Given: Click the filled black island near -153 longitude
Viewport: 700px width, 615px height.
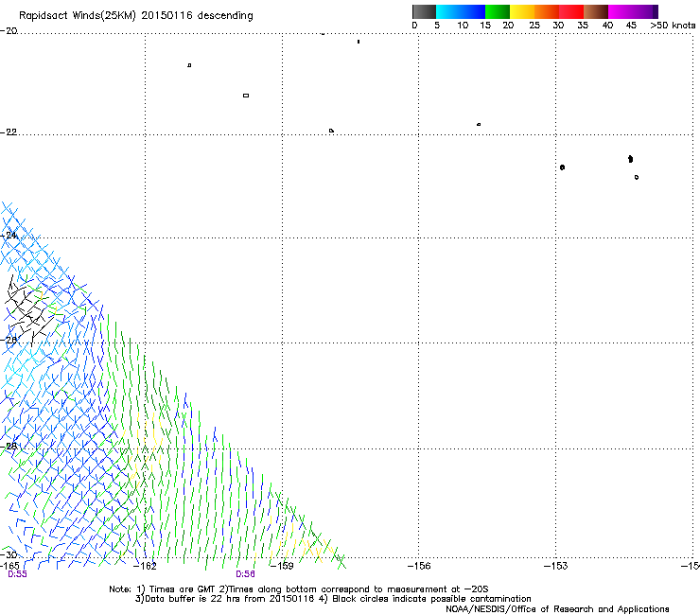Looking at the screenshot, I should [x=562, y=167].
